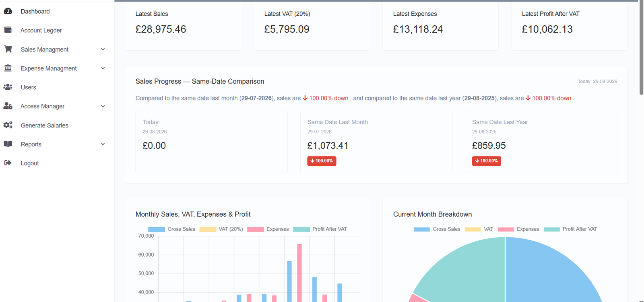Toggle Gross Sales legend in monthly chart
This screenshot has width=644, height=302.
pos(171,229)
